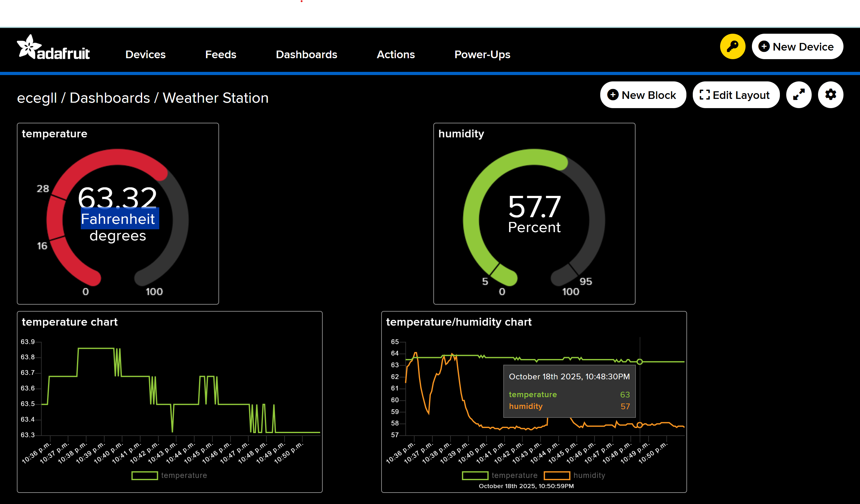The image size is (860, 504).
Task: Click the ecegll breadcrumb link
Action: point(37,98)
